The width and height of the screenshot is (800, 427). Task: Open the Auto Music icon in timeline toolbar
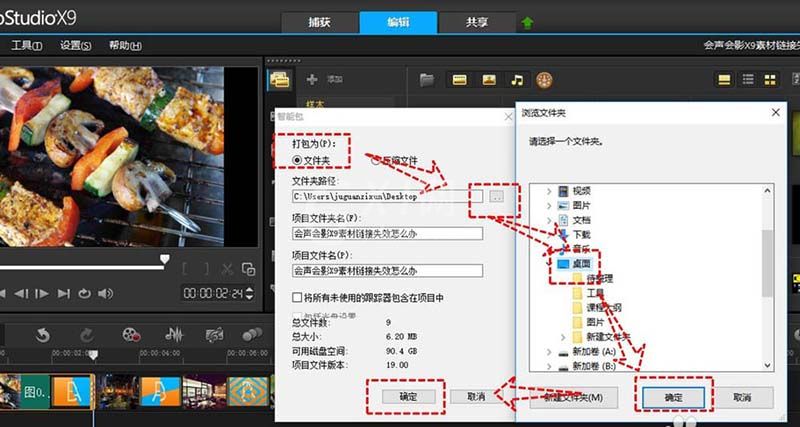tap(215, 335)
